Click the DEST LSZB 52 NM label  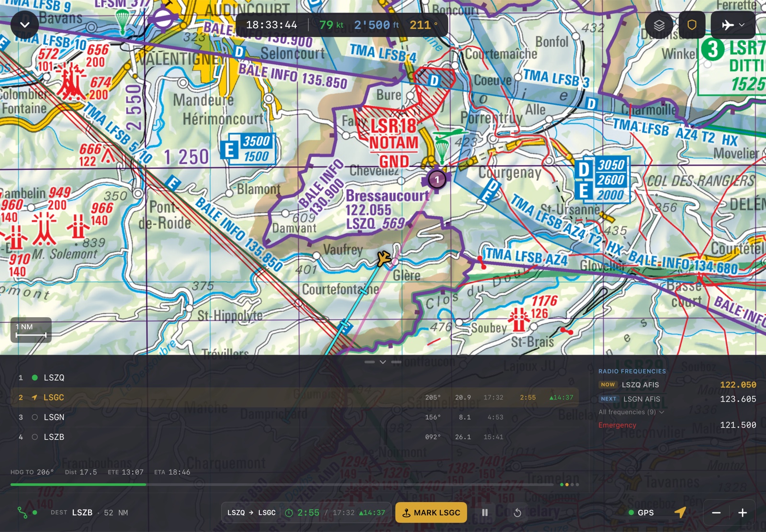tap(89, 512)
